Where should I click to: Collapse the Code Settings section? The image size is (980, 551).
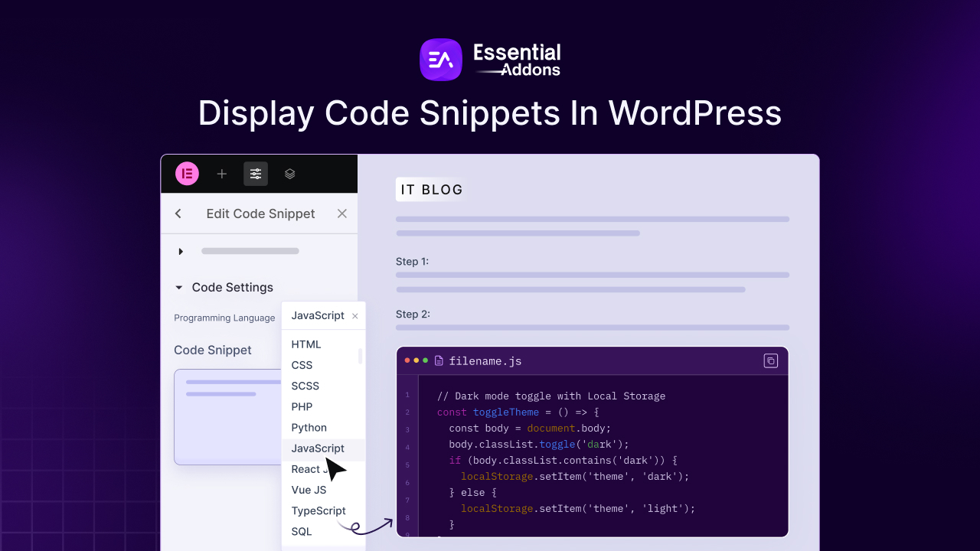[x=181, y=287]
